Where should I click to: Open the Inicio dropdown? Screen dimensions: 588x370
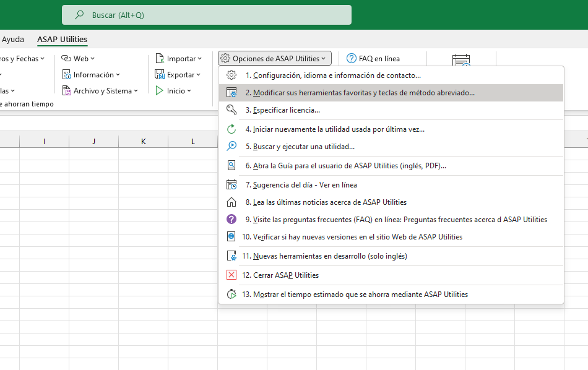click(189, 91)
